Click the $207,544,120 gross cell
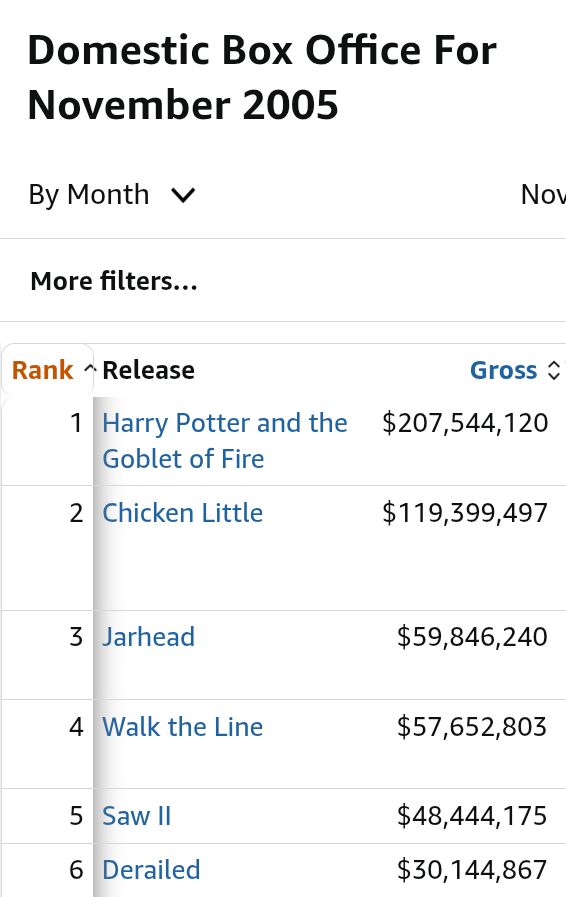 tap(465, 423)
